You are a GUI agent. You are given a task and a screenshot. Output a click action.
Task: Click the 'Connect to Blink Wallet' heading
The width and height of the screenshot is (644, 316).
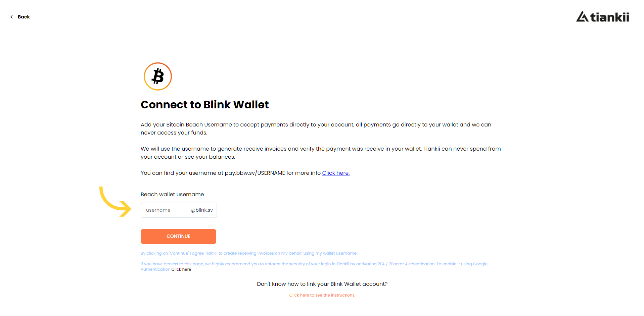pyautogui.click(x=205, y=105)
